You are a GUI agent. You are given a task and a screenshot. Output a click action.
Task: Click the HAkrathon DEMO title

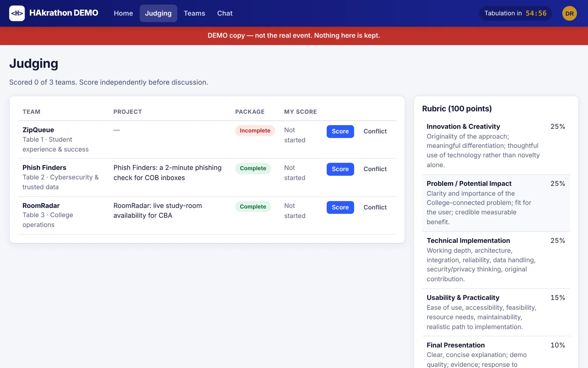[x=64, y=13]
